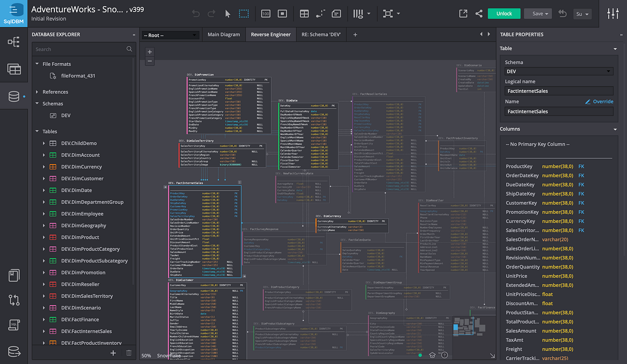Click Override toggle next to Name
Screen dimensions: 627x364
599,102
